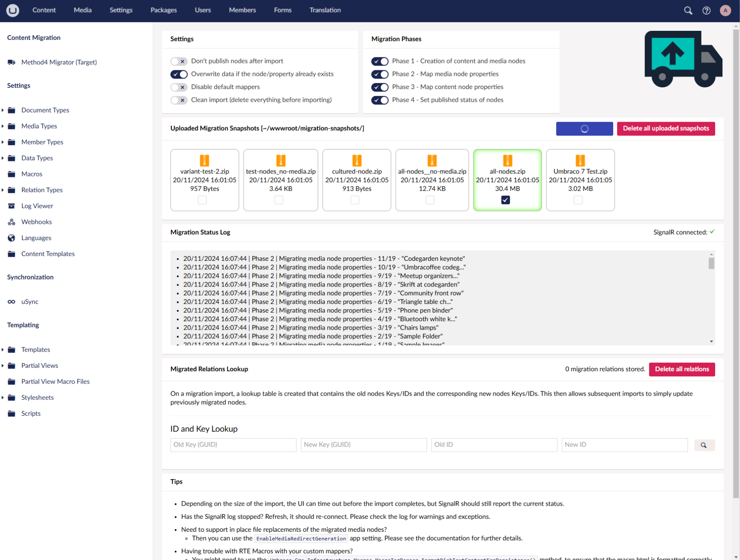Click the Scripts folder icon
Image resolution: width=740 pixels, height=560 pixels.
point(12,414)
